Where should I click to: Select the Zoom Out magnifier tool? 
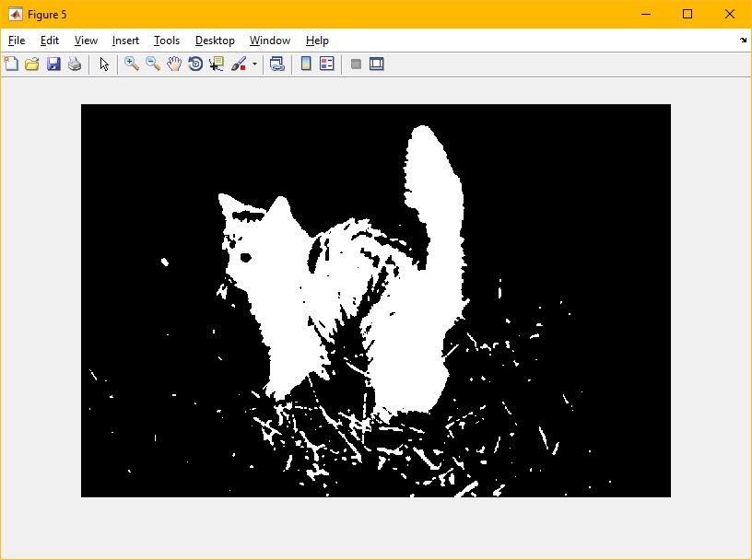click(x=153, y=64)
